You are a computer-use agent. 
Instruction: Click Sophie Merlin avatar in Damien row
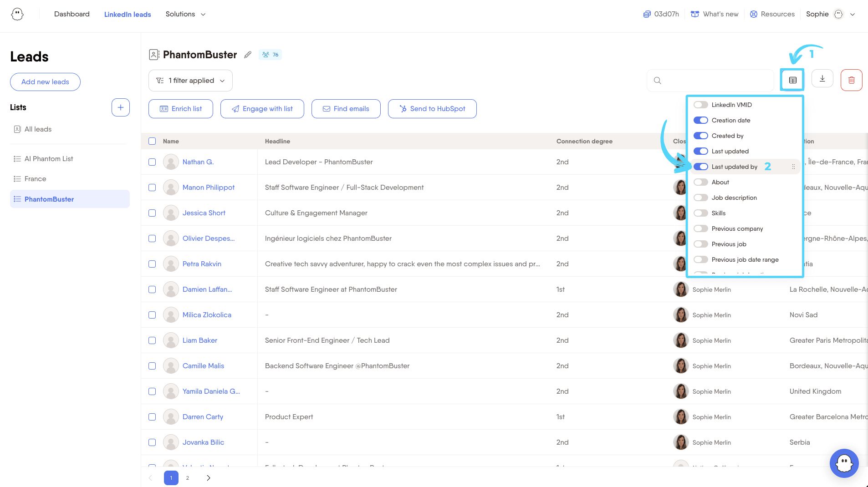[680, 289]
